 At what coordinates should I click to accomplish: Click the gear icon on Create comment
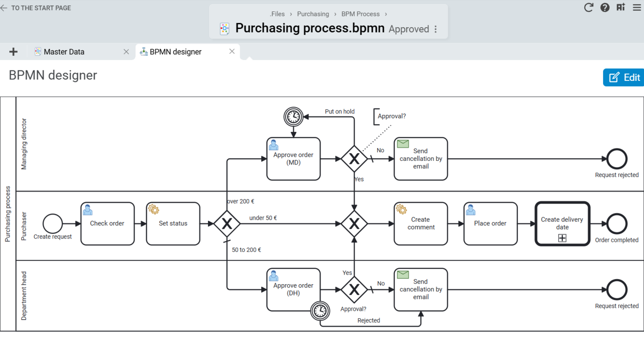click(x=401, y=210)
